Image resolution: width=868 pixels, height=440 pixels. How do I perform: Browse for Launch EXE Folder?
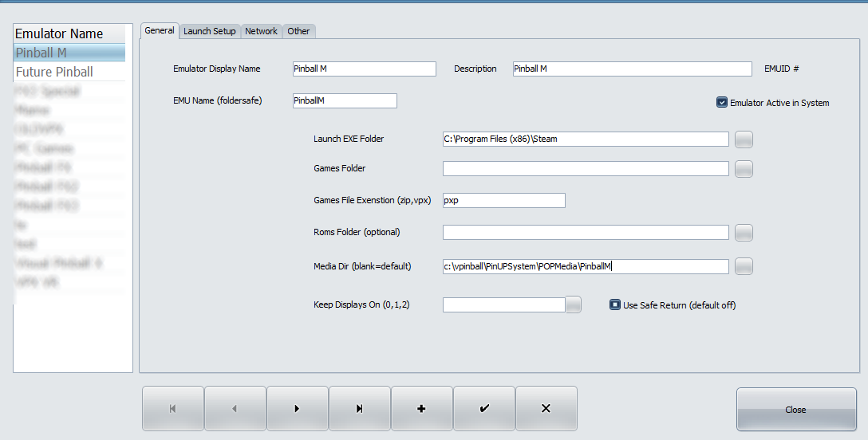click(x=744, y=139)
